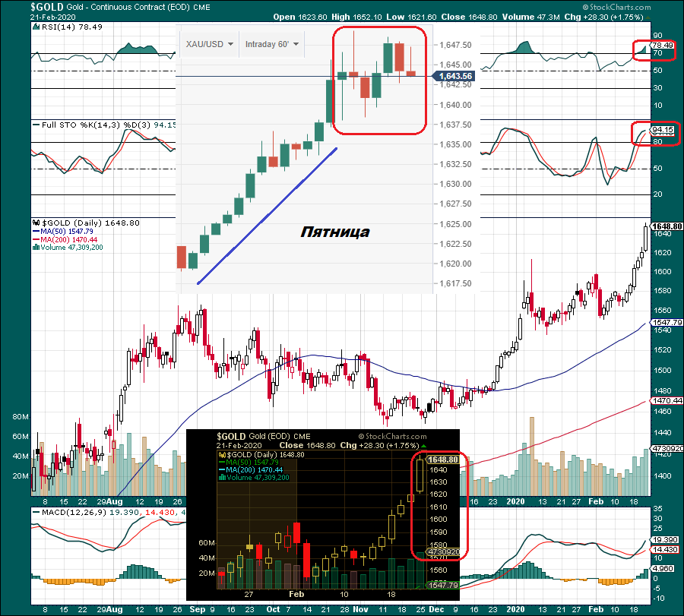Click 'Volume 47,309,200' text in the main legend
Image resolution: width=684 pixels, height=616 pixels.
tap(71, 248)
